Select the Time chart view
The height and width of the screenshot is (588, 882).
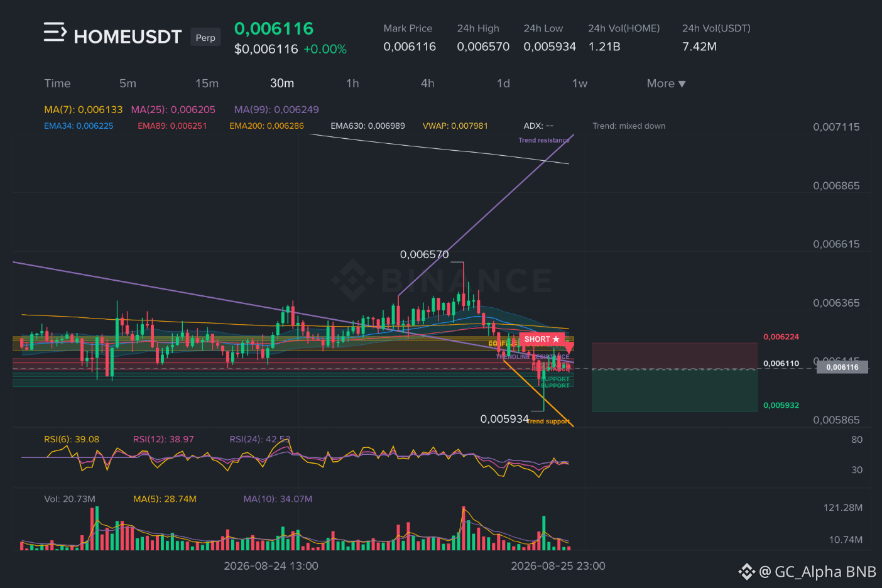(x=57, y=84)
